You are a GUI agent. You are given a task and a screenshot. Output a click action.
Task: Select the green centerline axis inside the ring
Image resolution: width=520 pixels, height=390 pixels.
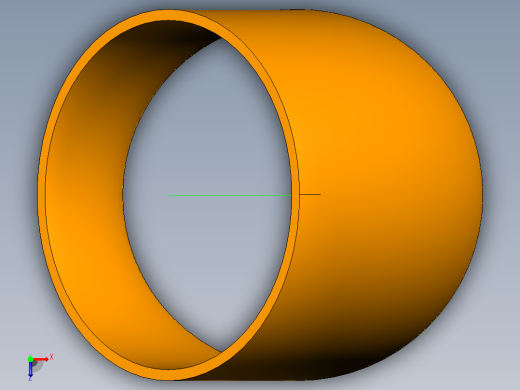[230, 195]
